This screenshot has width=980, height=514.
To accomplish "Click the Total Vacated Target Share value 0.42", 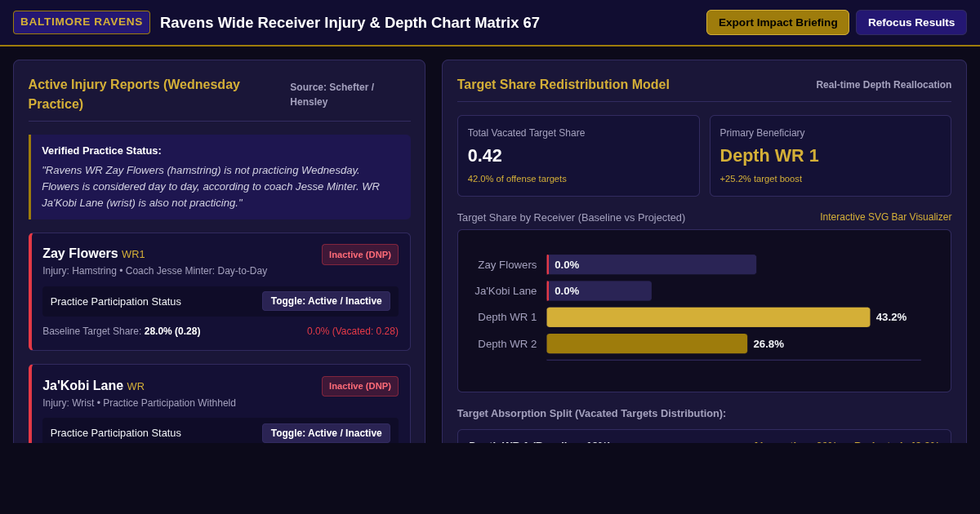I will [x=485, y=155].
